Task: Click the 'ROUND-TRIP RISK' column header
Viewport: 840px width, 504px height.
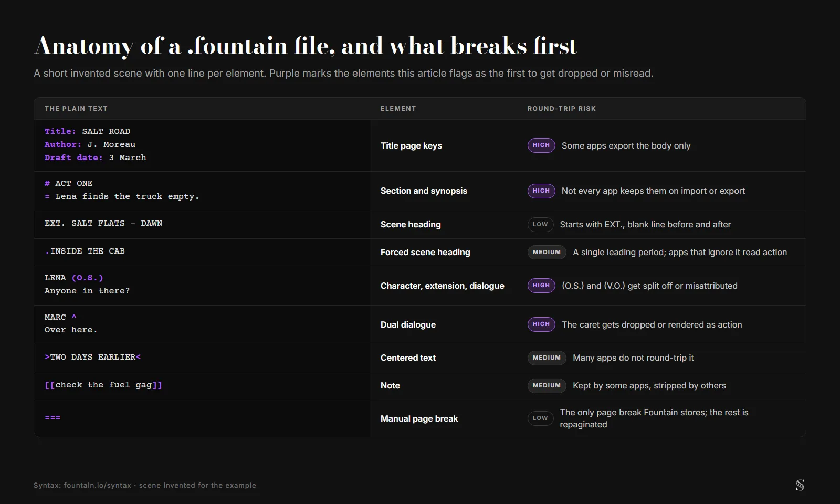Action: point(562,109)
